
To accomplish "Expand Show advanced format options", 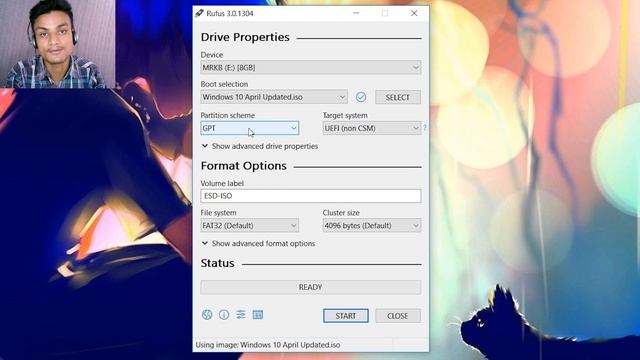I will tap(258, 244).
